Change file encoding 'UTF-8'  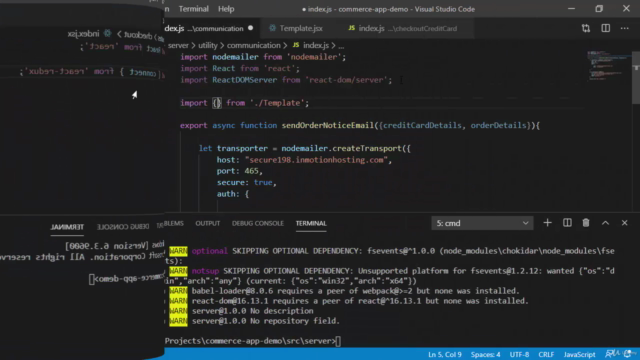(519, 354)
